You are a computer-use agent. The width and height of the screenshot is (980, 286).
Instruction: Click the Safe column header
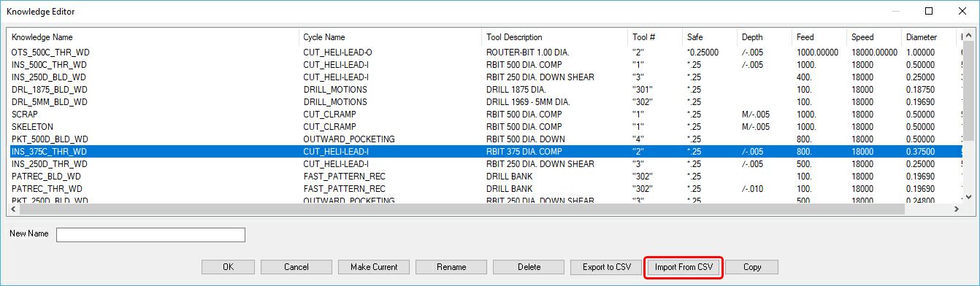(x=710, y=37)
